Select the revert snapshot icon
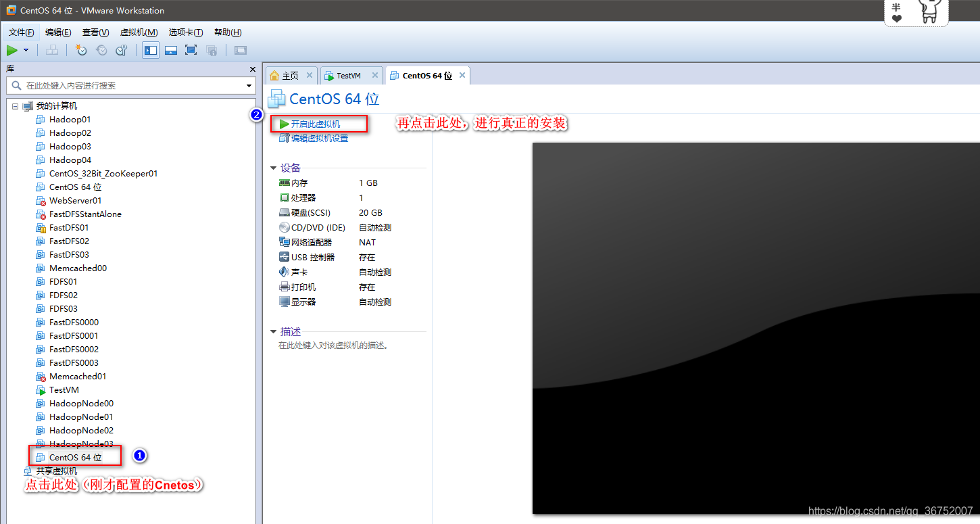This screenshot has width=980, height=524. pyautogui.click(x=101, y=50)
